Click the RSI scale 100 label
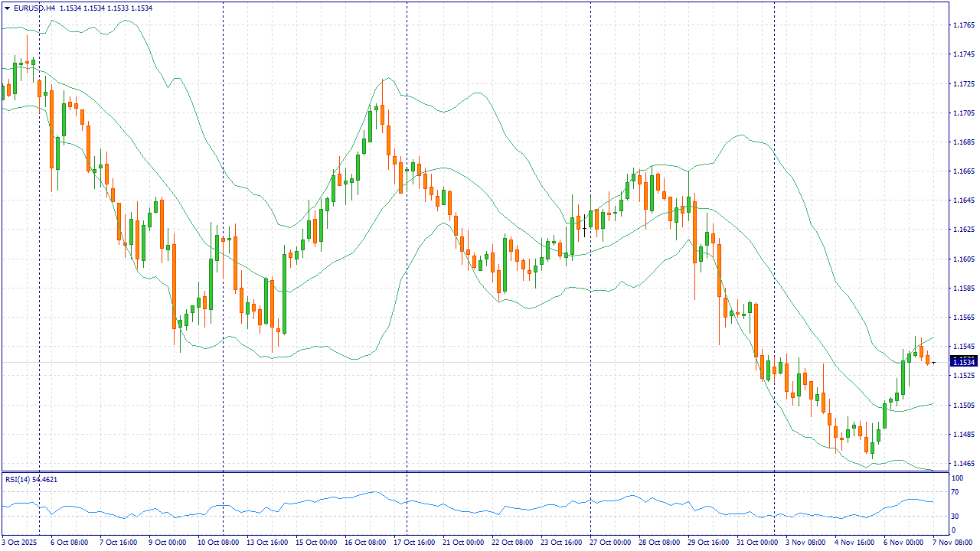Viewport: 980px width, 551px height. (x=957, y=478)
